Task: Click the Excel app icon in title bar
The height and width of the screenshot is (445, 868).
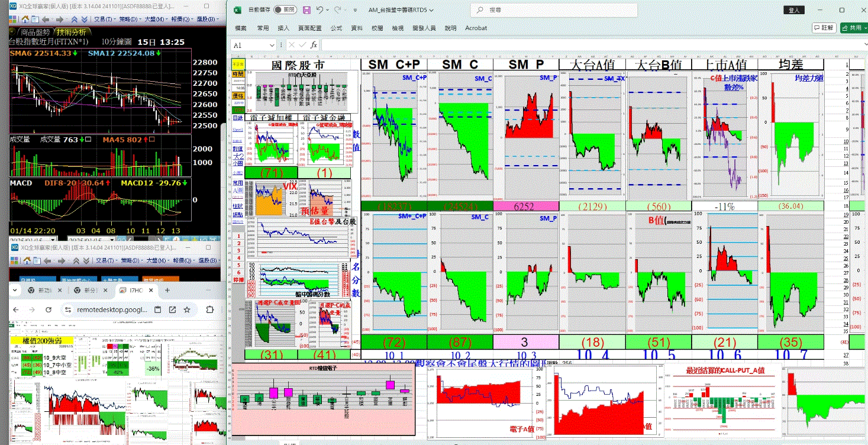Action: 237,10
